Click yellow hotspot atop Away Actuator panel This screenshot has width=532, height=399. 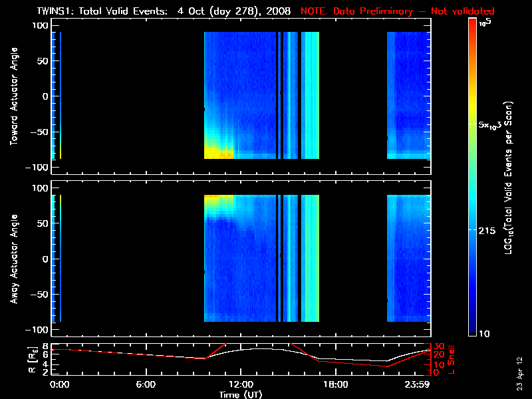[218, 198]
